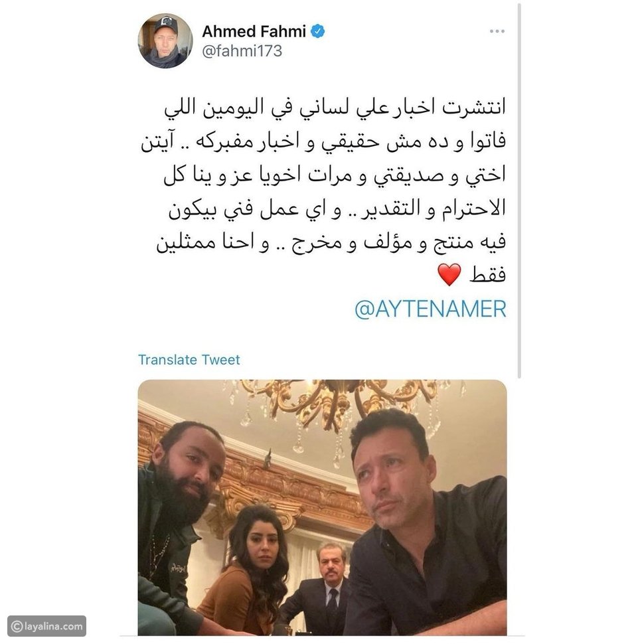Click Translate Tweet
644x644 pixels.
coord(189,360)
